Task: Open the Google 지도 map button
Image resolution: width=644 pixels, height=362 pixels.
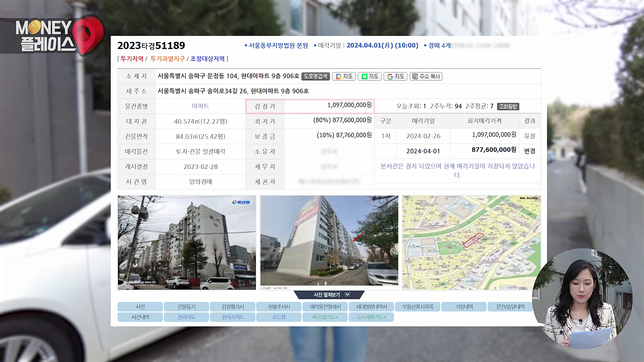Action: pyautogui.click(x=395, y=76)
